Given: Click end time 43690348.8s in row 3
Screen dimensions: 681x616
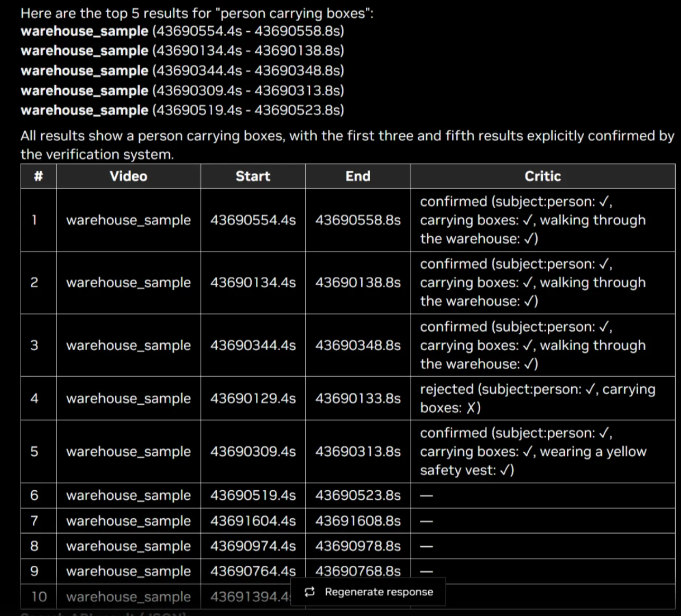Looking at the screenshot, I should 358,346.
